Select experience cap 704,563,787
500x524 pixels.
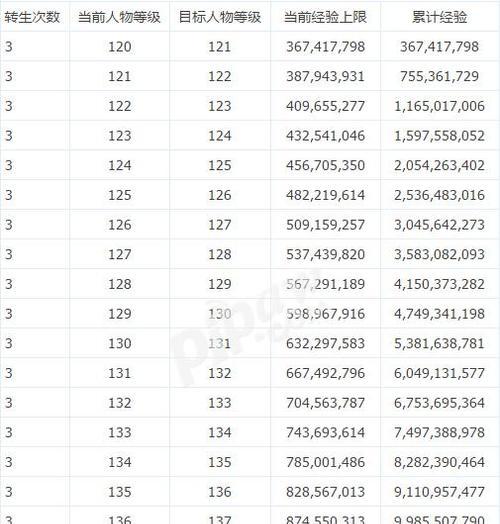pyautogui.click(x=325, y=403)
